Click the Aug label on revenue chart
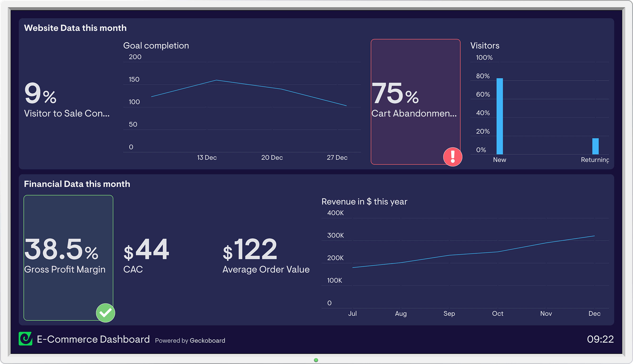Screen dimensions: 633x364 [x=401, y=314]
